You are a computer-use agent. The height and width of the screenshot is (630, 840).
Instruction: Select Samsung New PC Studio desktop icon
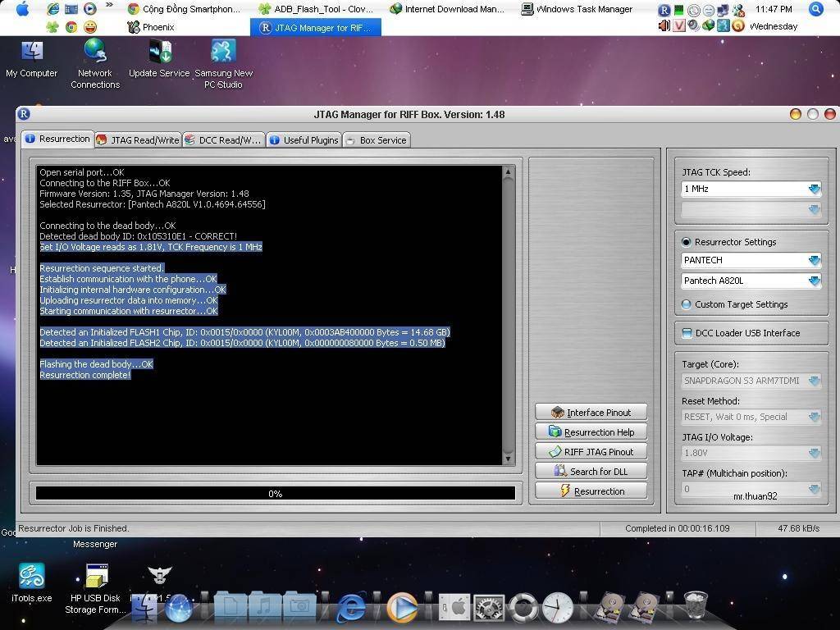coord(223,63)
